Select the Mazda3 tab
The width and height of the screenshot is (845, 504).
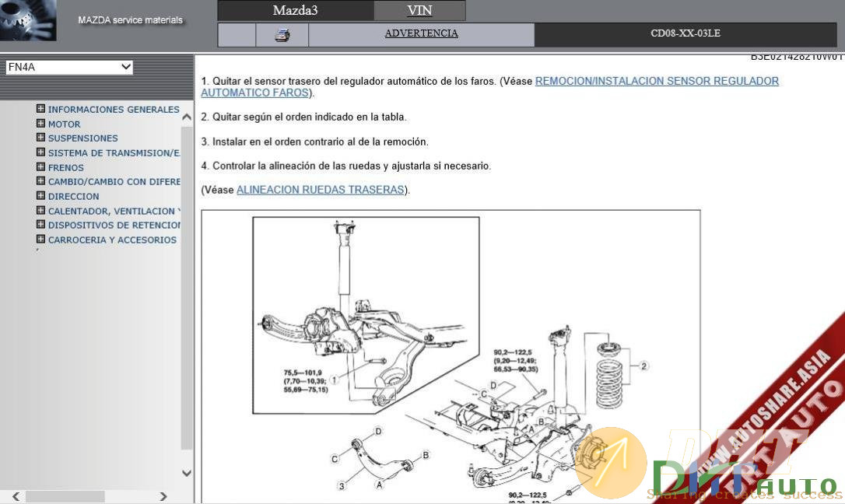tap(296, 10)
